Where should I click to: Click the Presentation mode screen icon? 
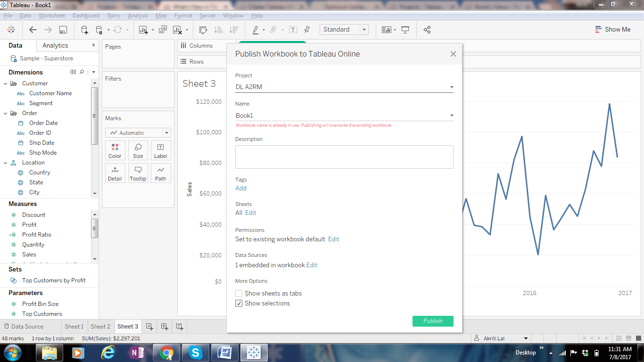[x=405, y=30]
